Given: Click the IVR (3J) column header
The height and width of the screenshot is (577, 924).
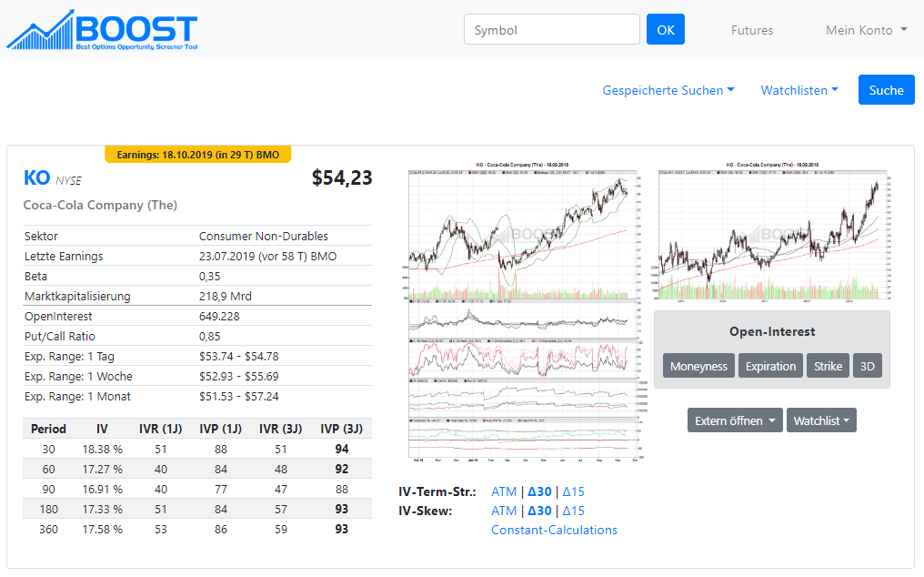Looking at the screenshot, I should pos(280,429).
